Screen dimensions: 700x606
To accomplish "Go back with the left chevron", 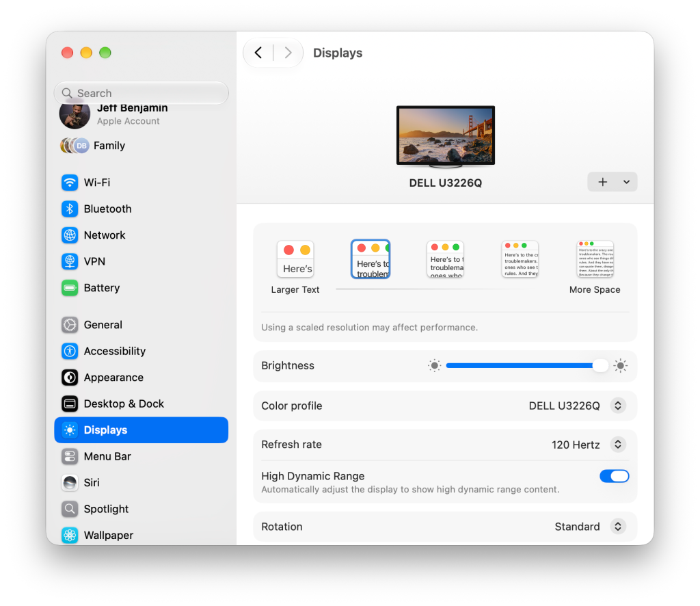I will pyautogui.click(x=258, y=53).
